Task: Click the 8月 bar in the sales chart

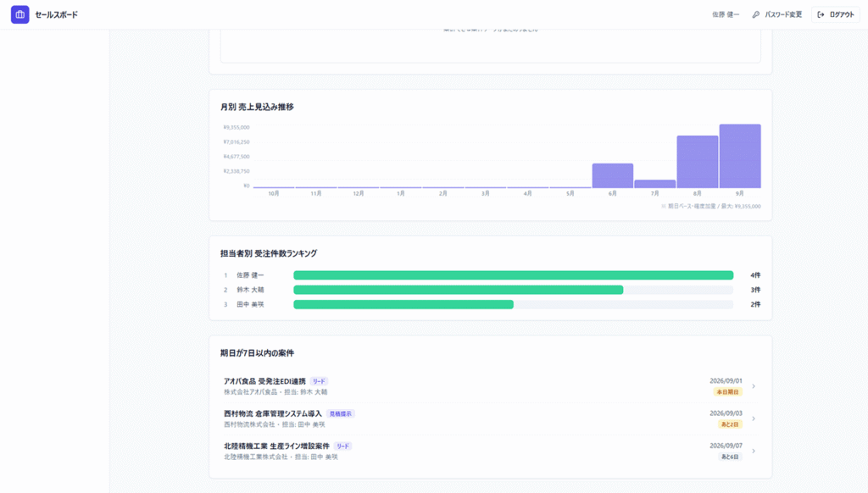Action: click(698, 162)
